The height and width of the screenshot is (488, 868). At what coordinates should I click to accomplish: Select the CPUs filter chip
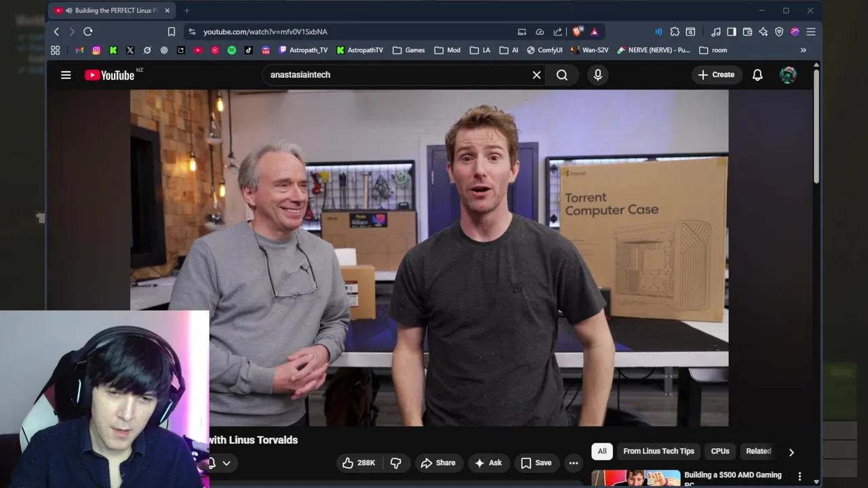[x=720, y=451]
